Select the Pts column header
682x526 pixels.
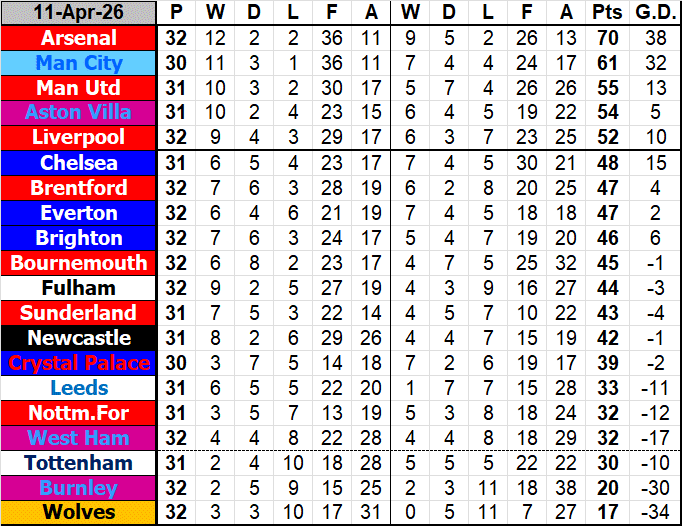tap(605, 13)
